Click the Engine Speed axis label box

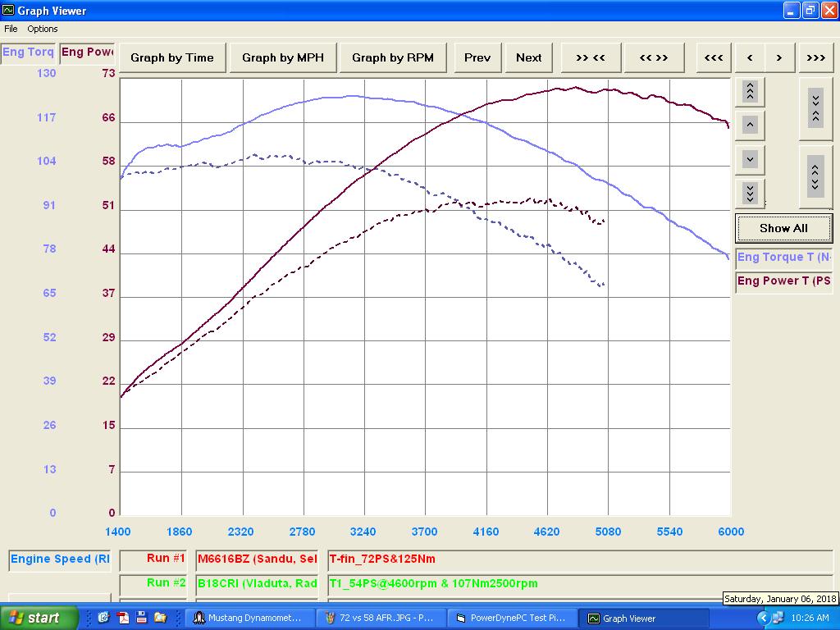(59, 559)
